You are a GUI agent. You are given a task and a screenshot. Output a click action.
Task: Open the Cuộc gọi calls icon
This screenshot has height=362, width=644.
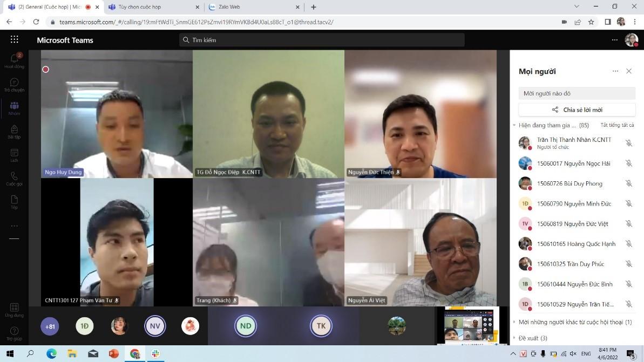pyautogui.click(x=14, y=179)
